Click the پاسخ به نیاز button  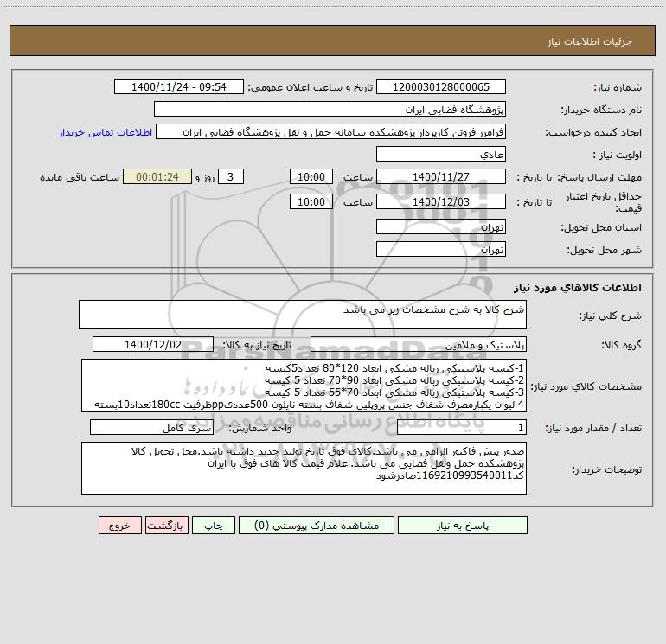(463, 526)
